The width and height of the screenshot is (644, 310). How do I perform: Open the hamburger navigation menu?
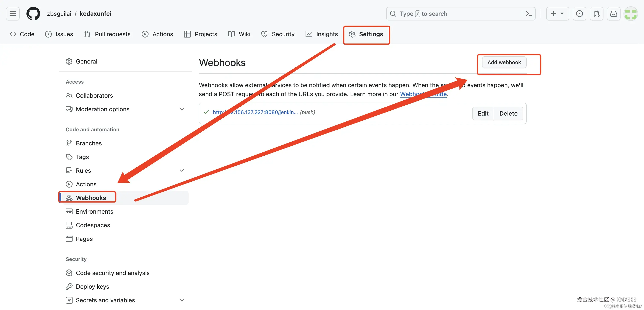13,13
